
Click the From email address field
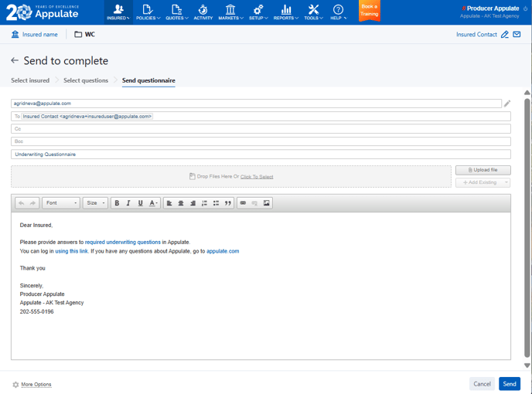coord(256,104)
